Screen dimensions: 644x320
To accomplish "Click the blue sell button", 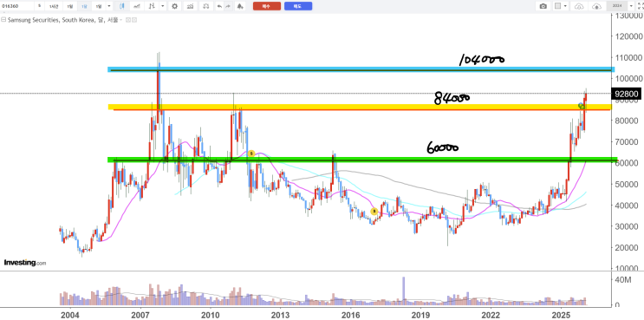I will pos(298,6).
